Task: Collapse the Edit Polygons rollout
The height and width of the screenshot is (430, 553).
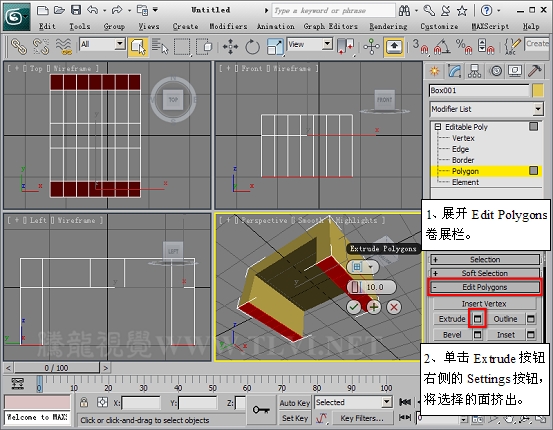Action: 485,287
